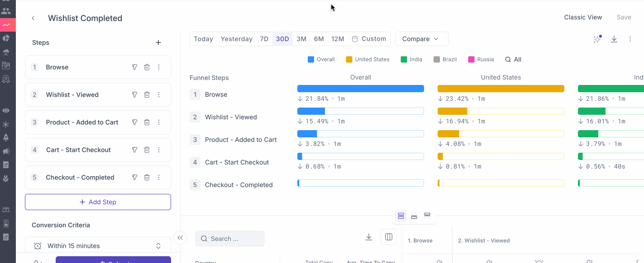Click the back arrow beside Wishlist Completed

(x=33, y=18)
